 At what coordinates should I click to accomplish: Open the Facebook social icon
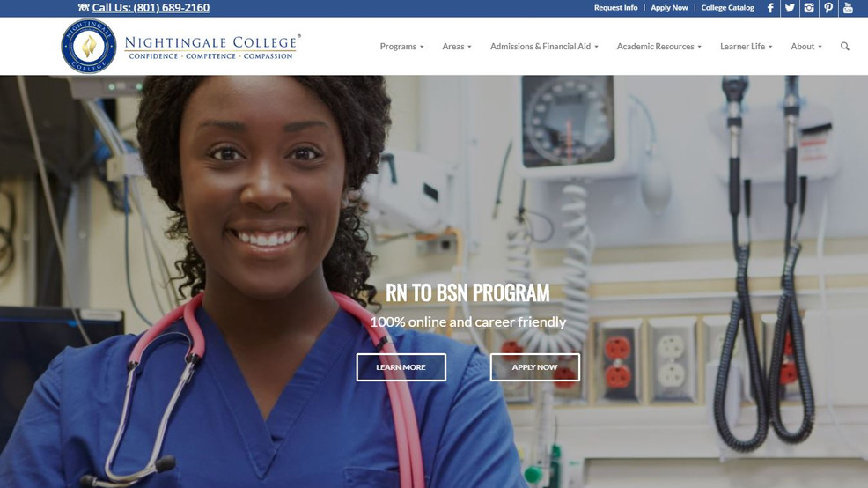point(770,8)
